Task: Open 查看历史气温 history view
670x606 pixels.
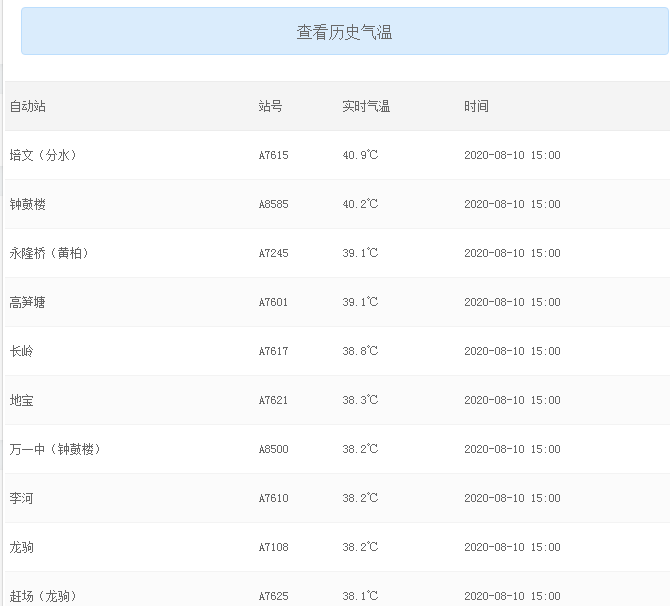Action: (x=344, y=31)
